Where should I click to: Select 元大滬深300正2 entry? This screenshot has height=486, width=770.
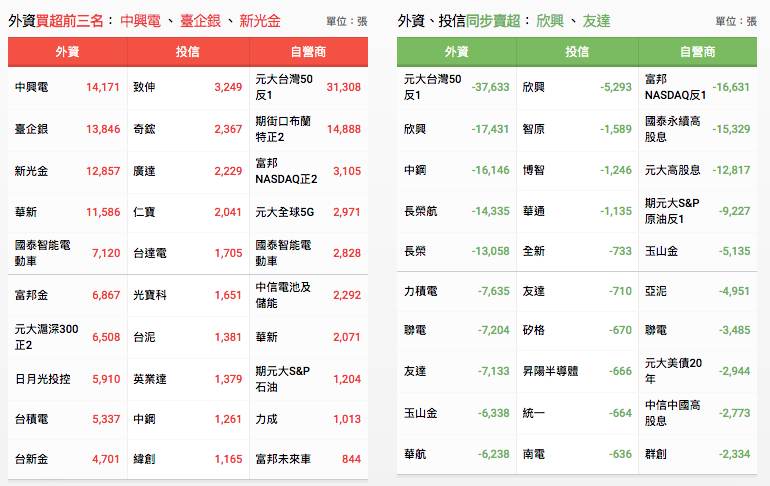point(47,337)
